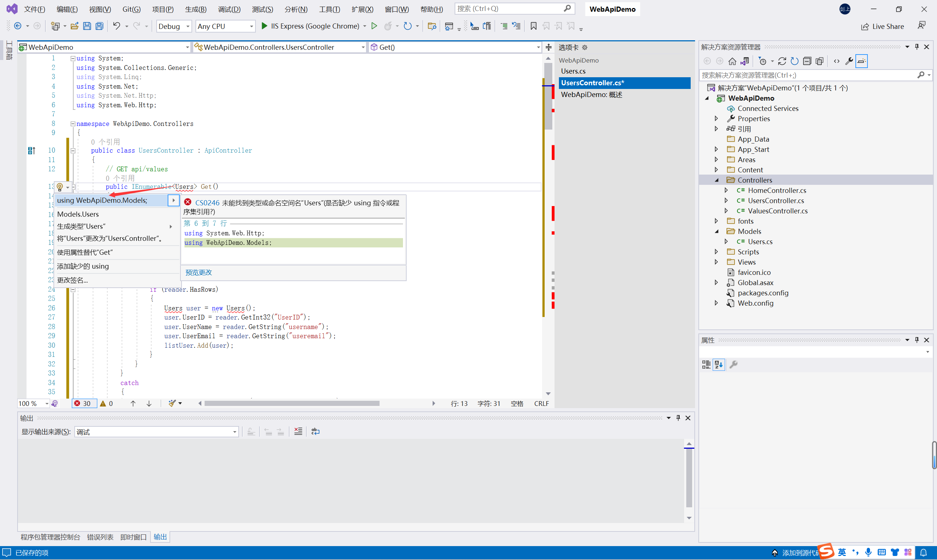Click the lightbulb quick actions icon
The image size is (937, 560).
(60, 187)
